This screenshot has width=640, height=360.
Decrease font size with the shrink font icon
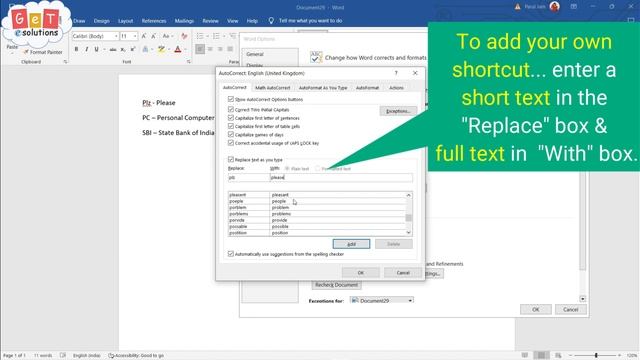point(153,36)
